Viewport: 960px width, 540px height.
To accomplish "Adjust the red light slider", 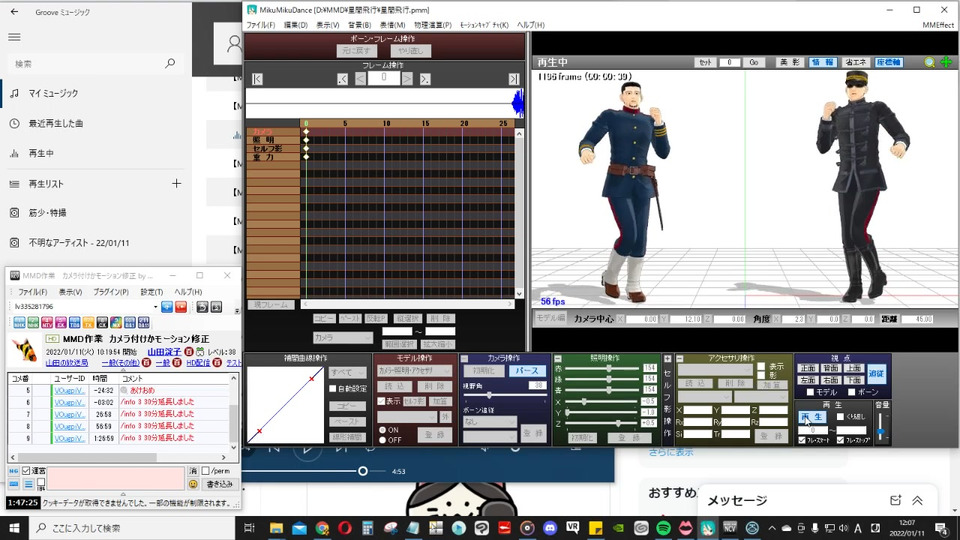I will 609,369.
